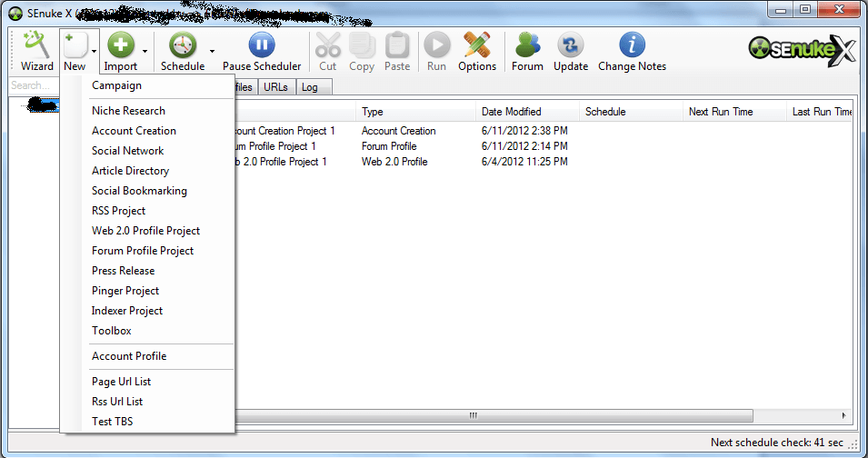This screenshot has width=868, height=458.
Task: Click the Run play icon
Action: point(437,45)
